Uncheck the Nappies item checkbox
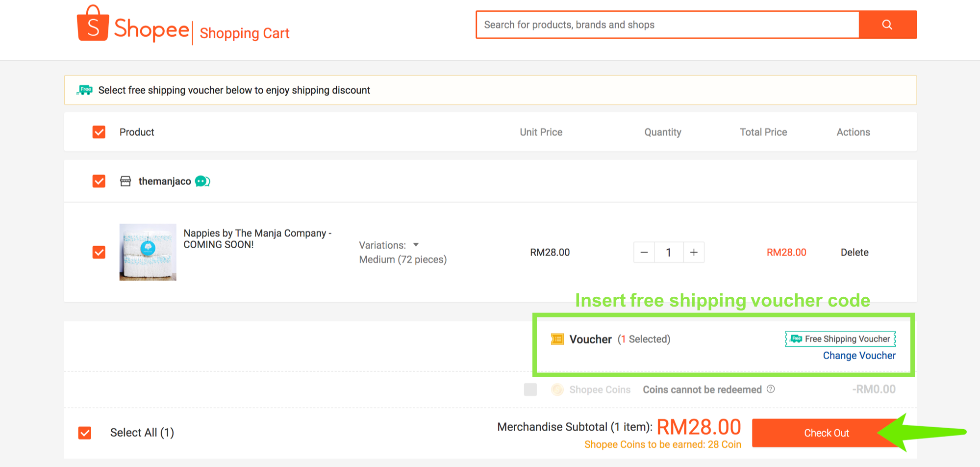The width and height of the screenshot is (980, 467). click(99, 252)
